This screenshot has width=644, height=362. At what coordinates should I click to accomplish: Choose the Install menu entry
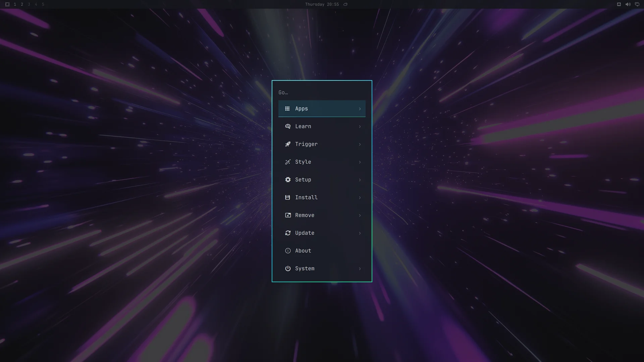pos(322,197)
